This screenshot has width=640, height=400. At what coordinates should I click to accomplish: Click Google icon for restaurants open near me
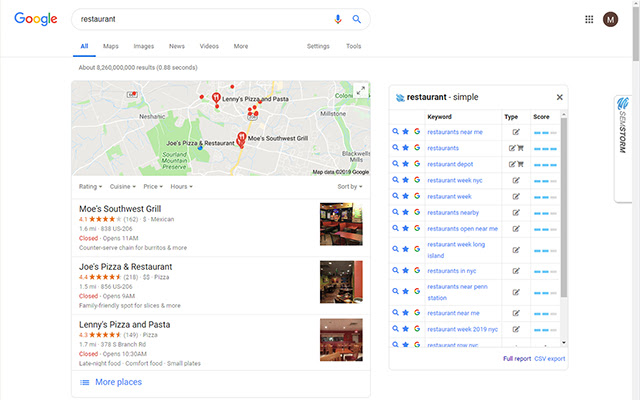point(417,228)
